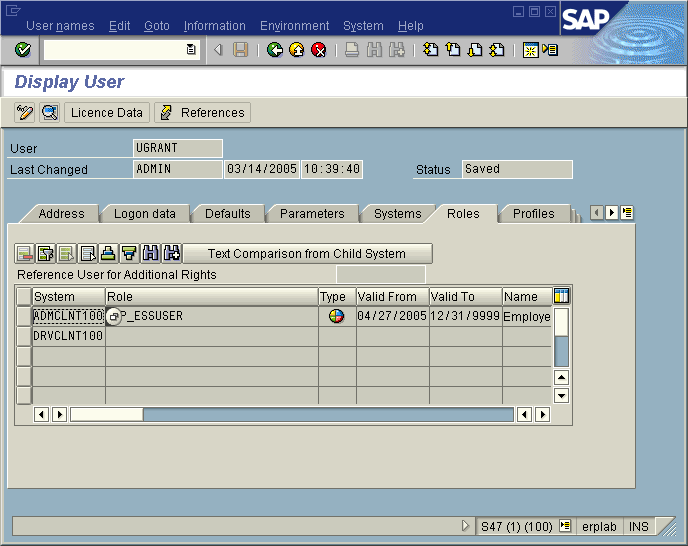688x546 pixels.
Task: Click the Print icon in roles toolbar
Action: 108,254
